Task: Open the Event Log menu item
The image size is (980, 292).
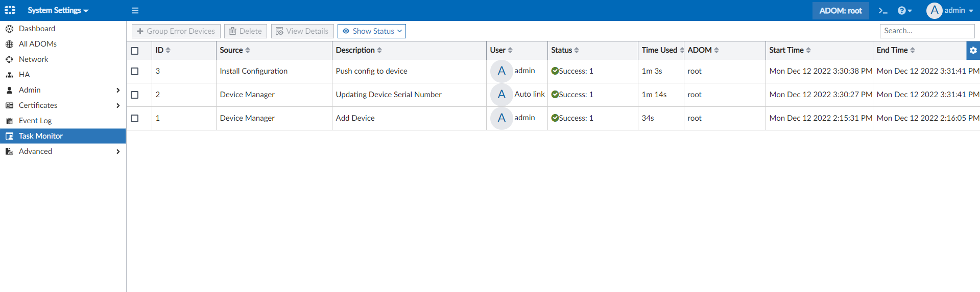Action: tap(35, 121)
